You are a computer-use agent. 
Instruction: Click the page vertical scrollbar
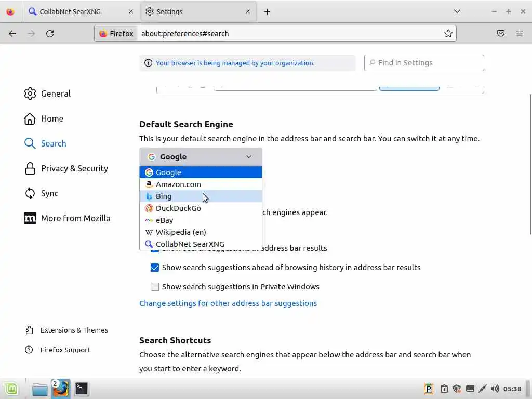530,164
